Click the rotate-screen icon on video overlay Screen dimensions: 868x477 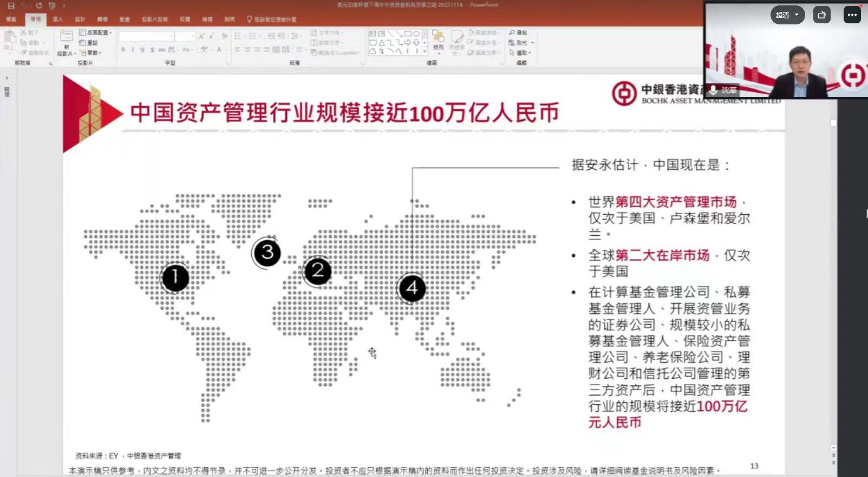(x=821, y=15)
